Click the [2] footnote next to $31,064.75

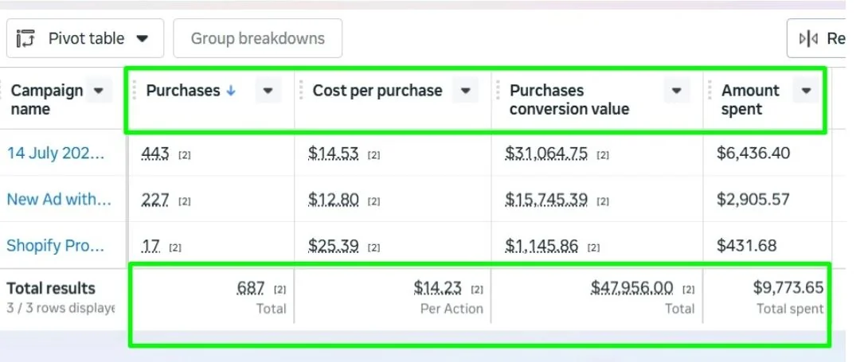coord(603,155)
